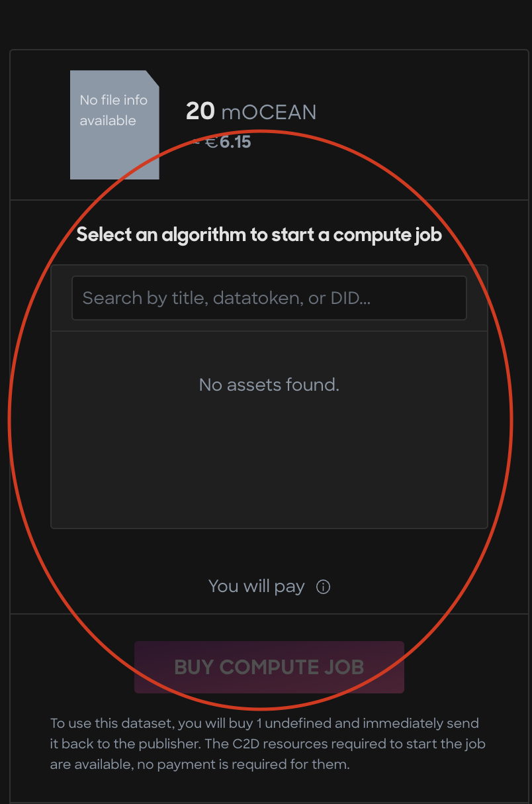The height and width of the screenshot is (804, 532).
Task: Click the BUY COMPUTE JOB button
Action: click(x=269, y=667)
